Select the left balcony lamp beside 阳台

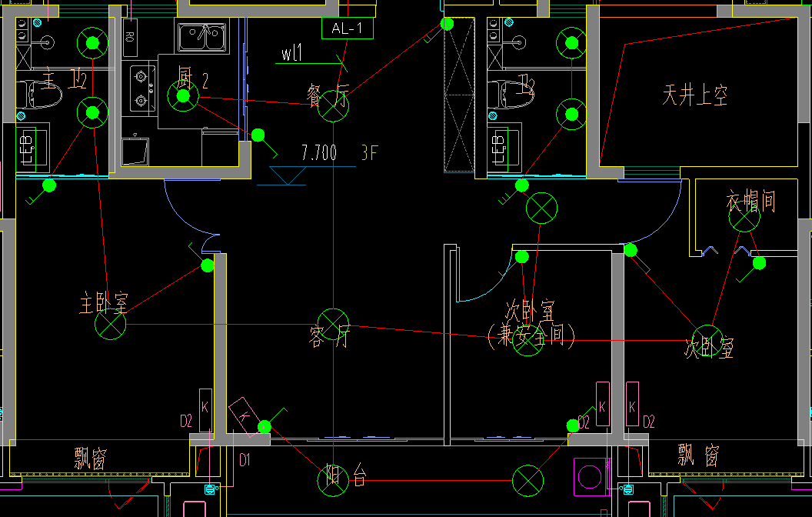point(333,480)
